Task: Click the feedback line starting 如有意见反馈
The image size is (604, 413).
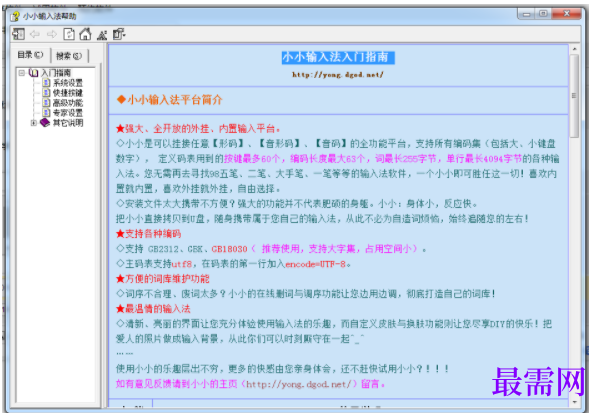Action: (x=250, y=384)
